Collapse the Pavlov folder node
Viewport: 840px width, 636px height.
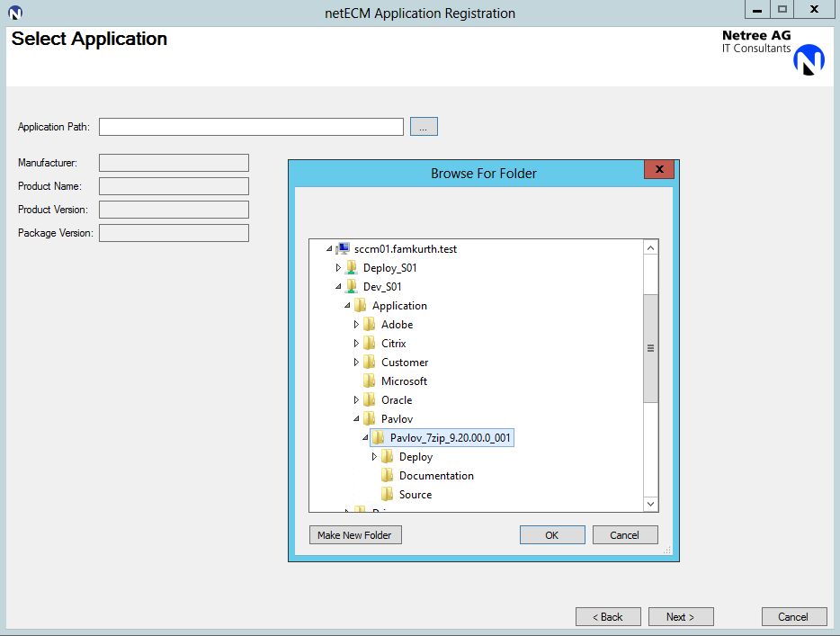point(356,419)
